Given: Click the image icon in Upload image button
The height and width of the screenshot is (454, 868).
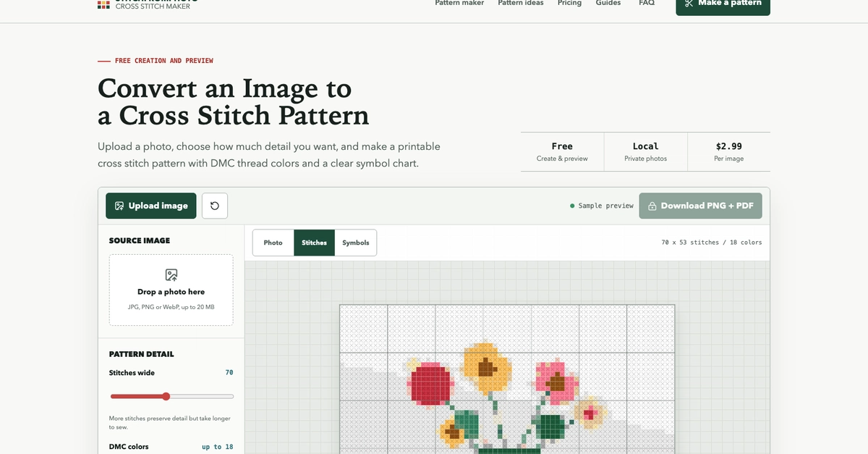Looking at the screenshot, I should pos(119,206).
